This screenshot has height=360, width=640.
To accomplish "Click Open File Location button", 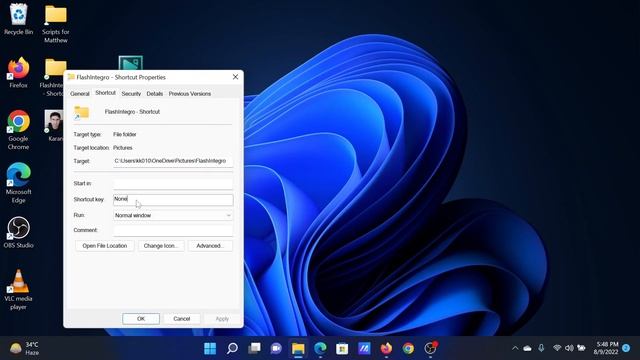I will pyautogui.click(x=104, y=246).
